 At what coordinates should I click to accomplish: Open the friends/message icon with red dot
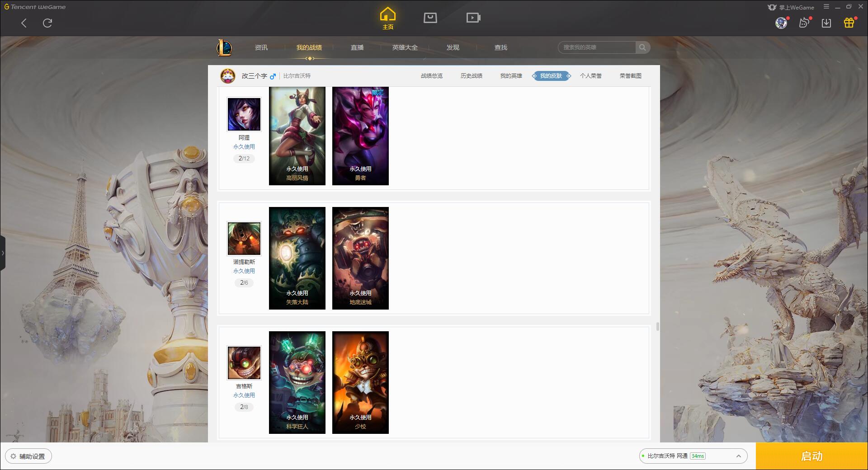point(804,23)
